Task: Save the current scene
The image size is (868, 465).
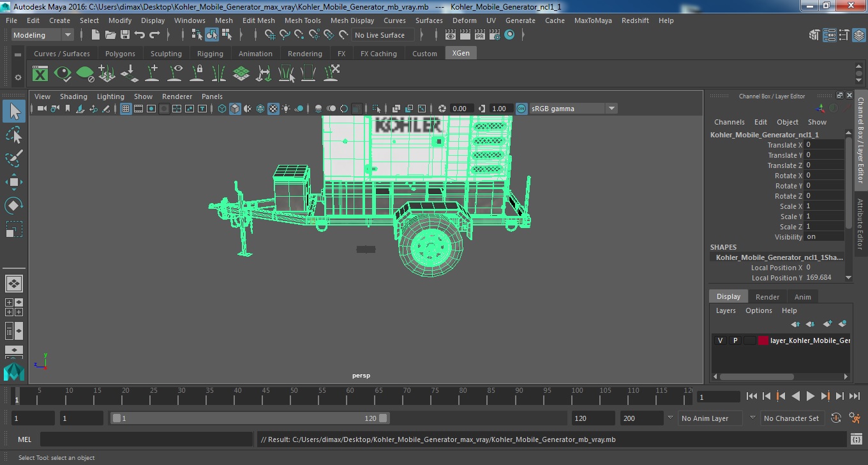Action: (x=125, y=35)
